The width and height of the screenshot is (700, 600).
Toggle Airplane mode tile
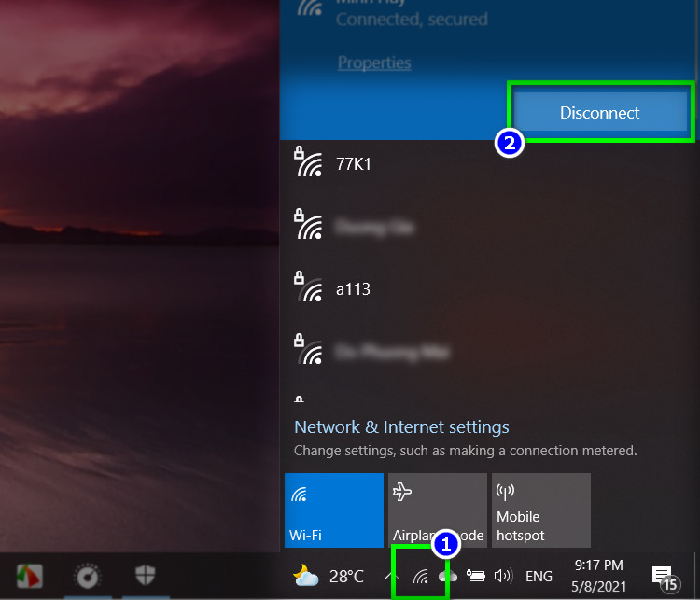pos(437,509)
